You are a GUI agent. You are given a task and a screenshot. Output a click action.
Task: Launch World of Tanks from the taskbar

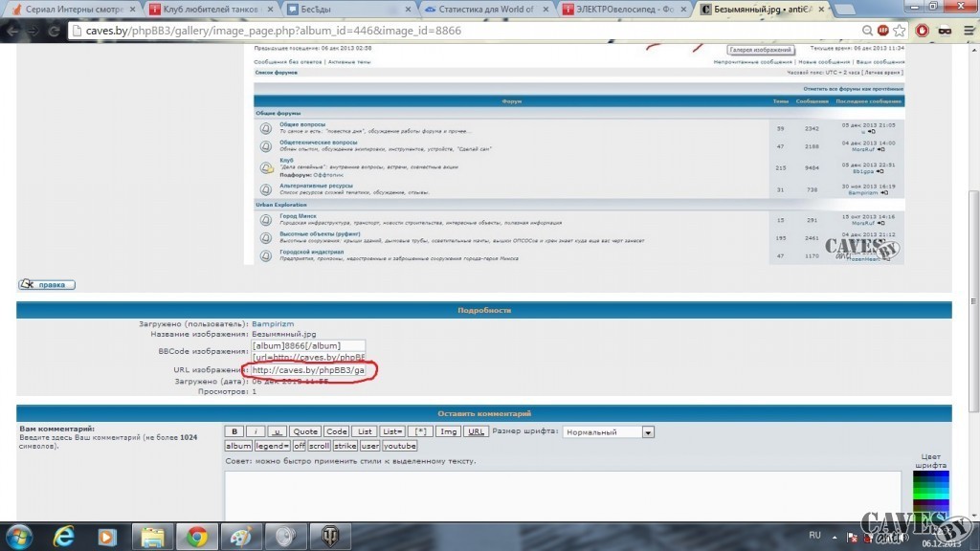tap(330, 536)
